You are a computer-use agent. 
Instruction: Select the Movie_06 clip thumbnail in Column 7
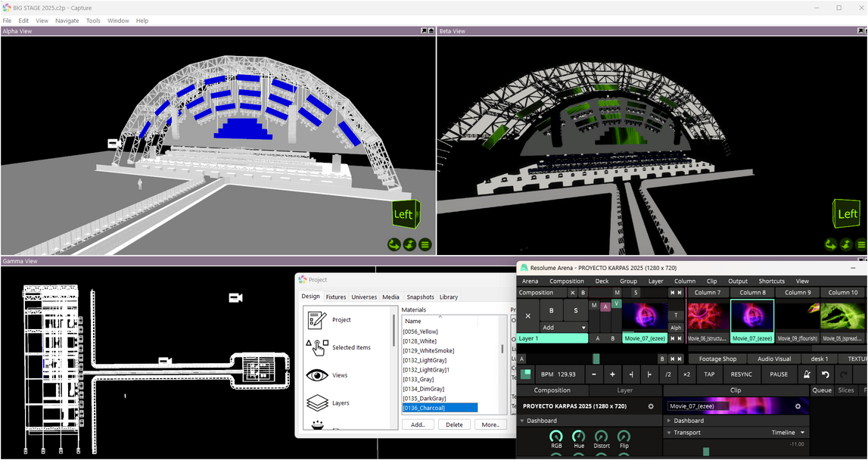708,317
